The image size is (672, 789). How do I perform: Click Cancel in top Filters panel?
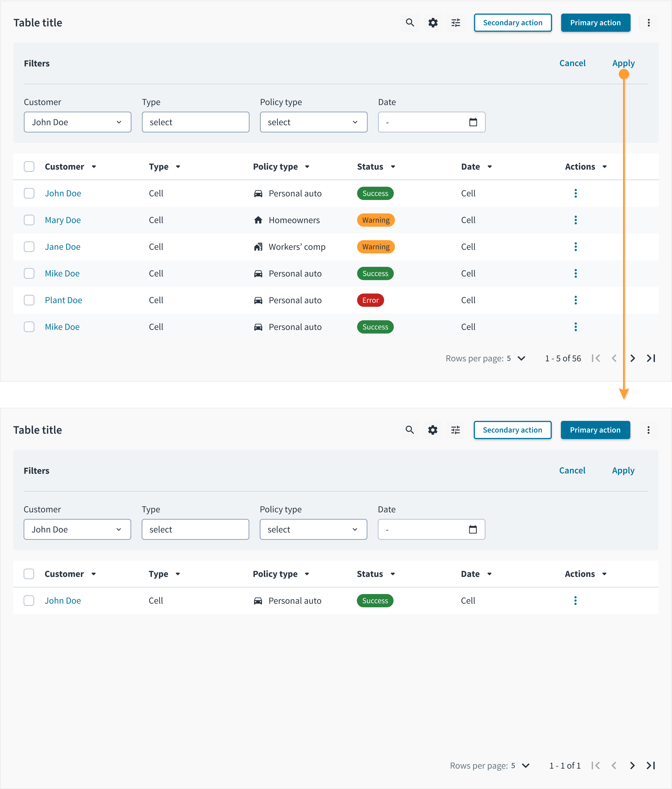[572, 63]
